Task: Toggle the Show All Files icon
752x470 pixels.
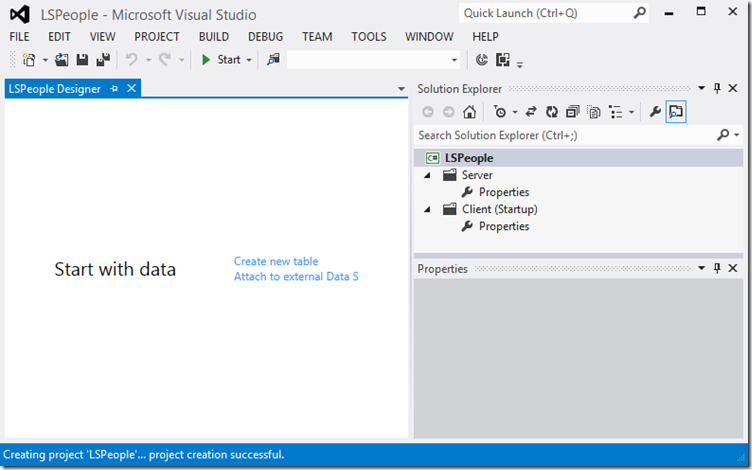Action: coord(594,112)
